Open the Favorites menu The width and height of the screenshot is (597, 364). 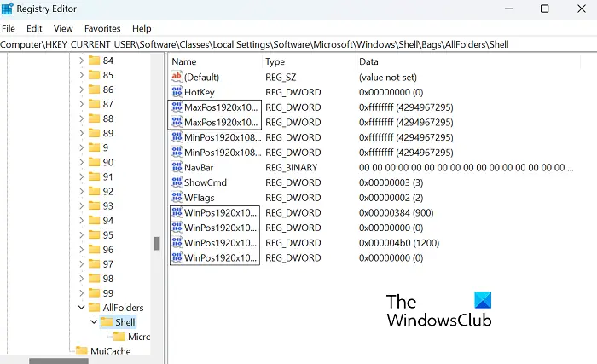click(102, 28)
